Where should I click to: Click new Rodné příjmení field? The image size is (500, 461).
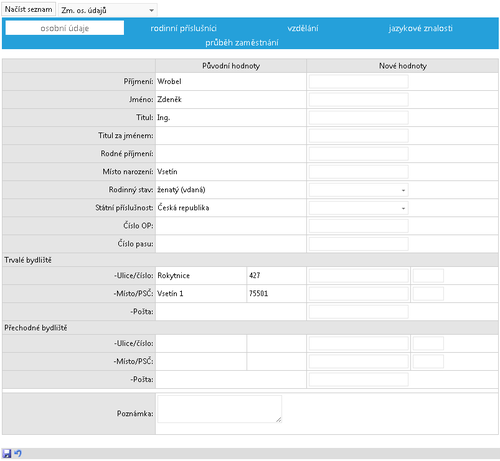[358, 154]
